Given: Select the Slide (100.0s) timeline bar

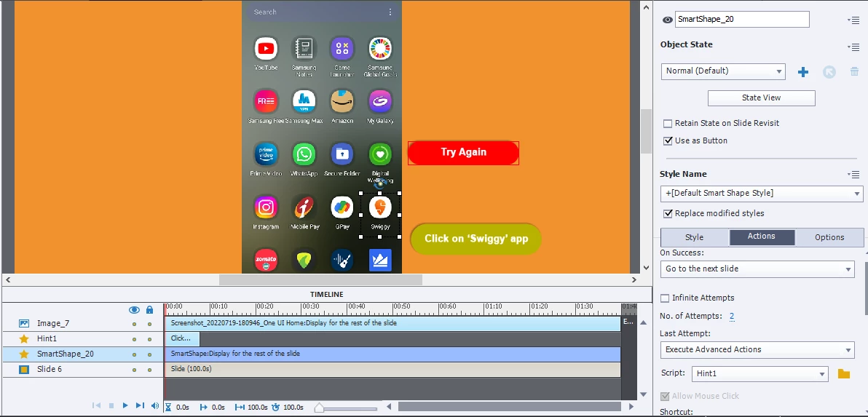Looking at the screenshot, I should click(x=393, y=369).
